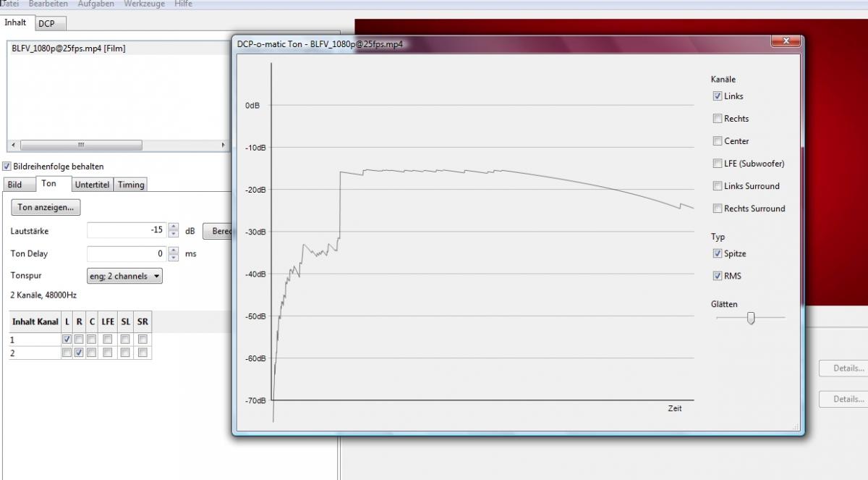This screenshot has height=480, width=868.
Task: Select the Bild tab
Action: click(19, 185)
